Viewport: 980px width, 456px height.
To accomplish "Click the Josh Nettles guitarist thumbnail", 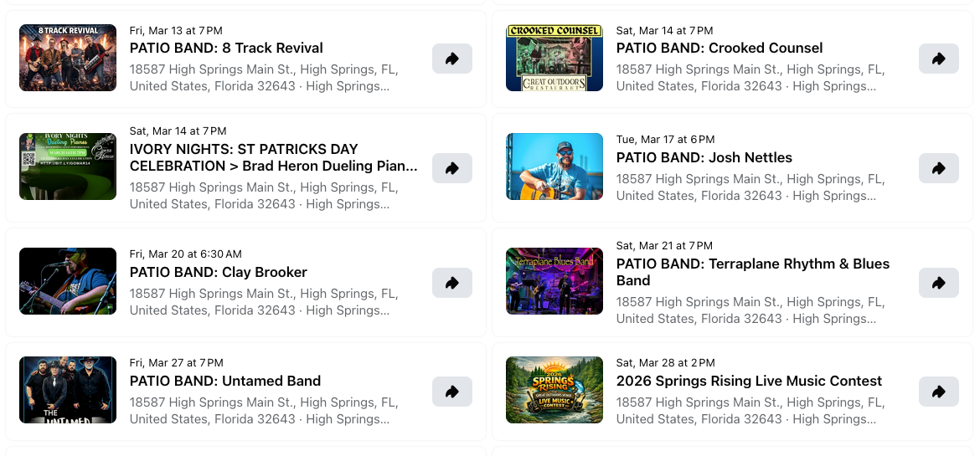I will [554, 167].
